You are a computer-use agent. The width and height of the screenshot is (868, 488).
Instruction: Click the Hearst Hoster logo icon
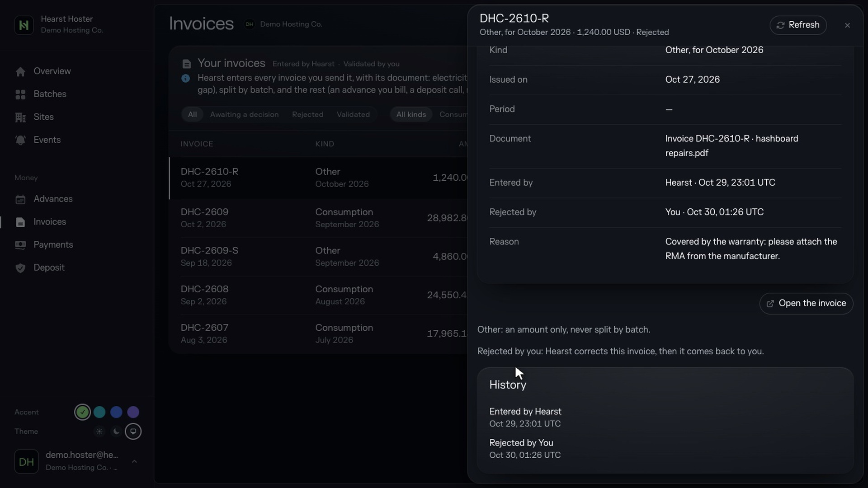[24, 25]
